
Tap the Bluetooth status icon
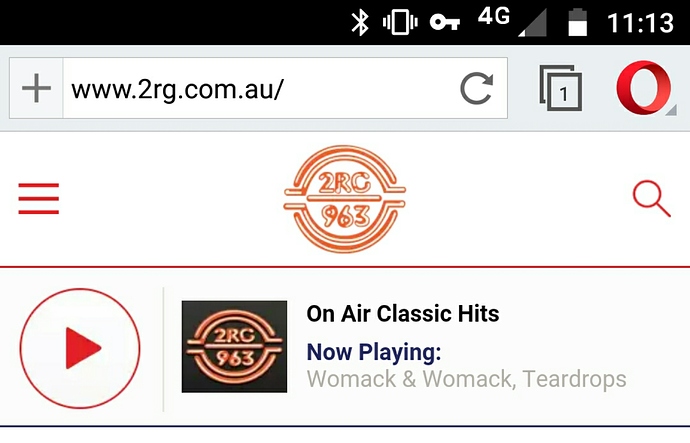coord(360,23)
